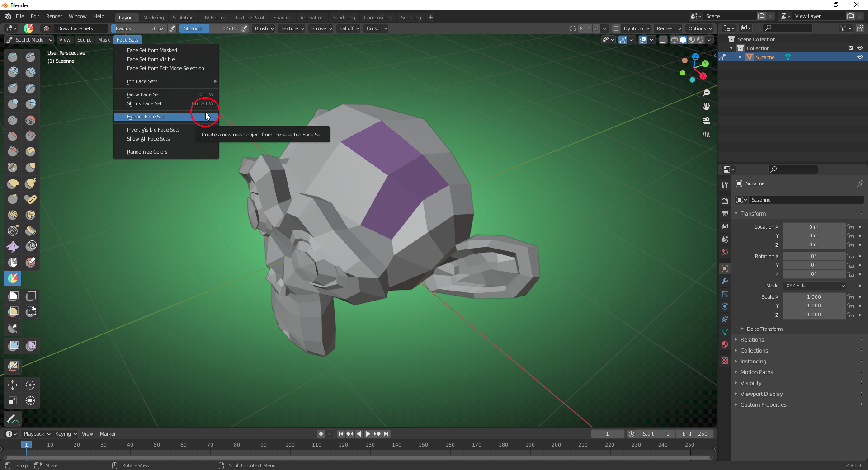Image resolution: width=868 pixels, height=470 pixels.
Task: Select the Cloth brush tool
Action: [13, 246]
